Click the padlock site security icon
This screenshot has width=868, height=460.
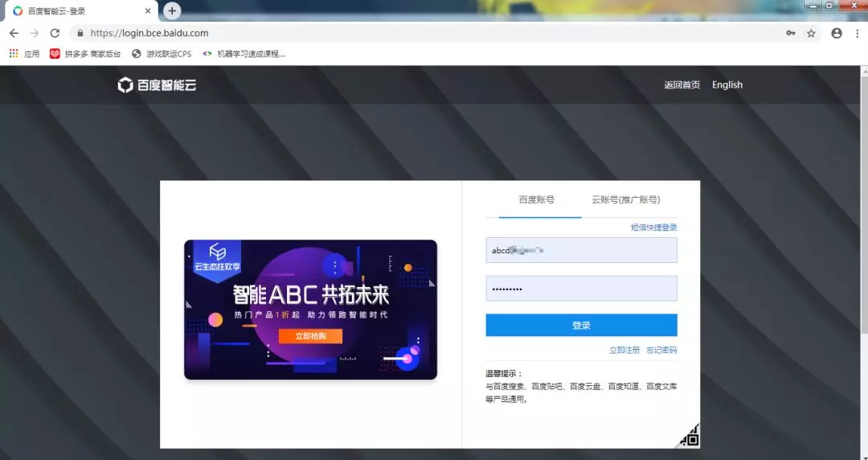coord(80,33)
